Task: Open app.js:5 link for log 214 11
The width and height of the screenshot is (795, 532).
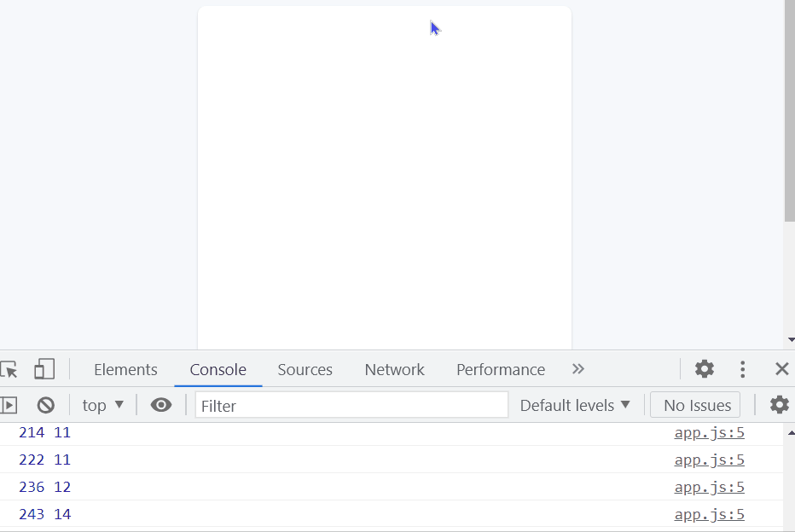Action: click(x=710, y=433)
